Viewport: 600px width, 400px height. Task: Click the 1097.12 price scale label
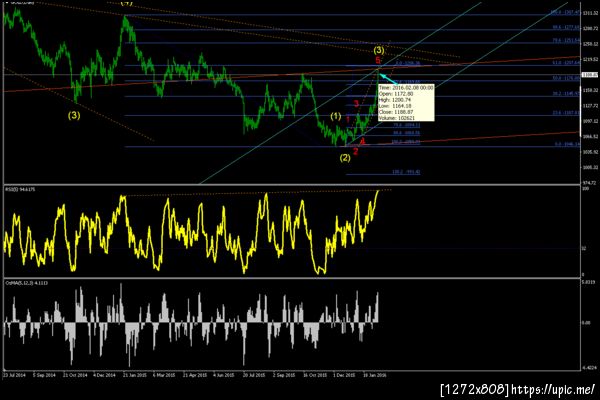[x=590, y=121]
